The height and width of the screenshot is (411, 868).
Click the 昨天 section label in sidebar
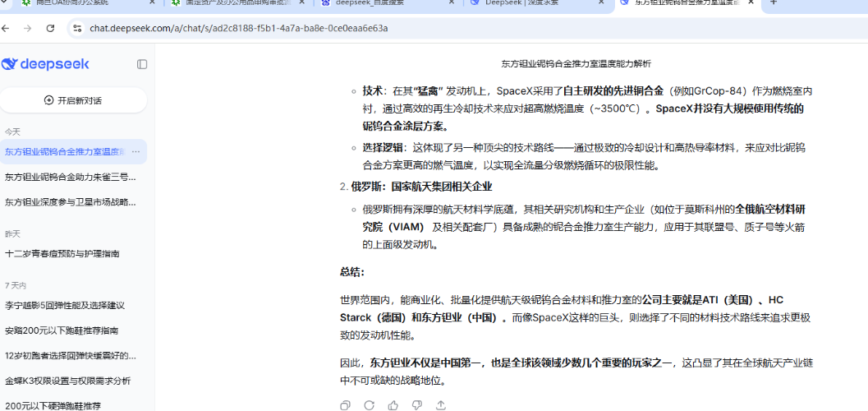12,234
